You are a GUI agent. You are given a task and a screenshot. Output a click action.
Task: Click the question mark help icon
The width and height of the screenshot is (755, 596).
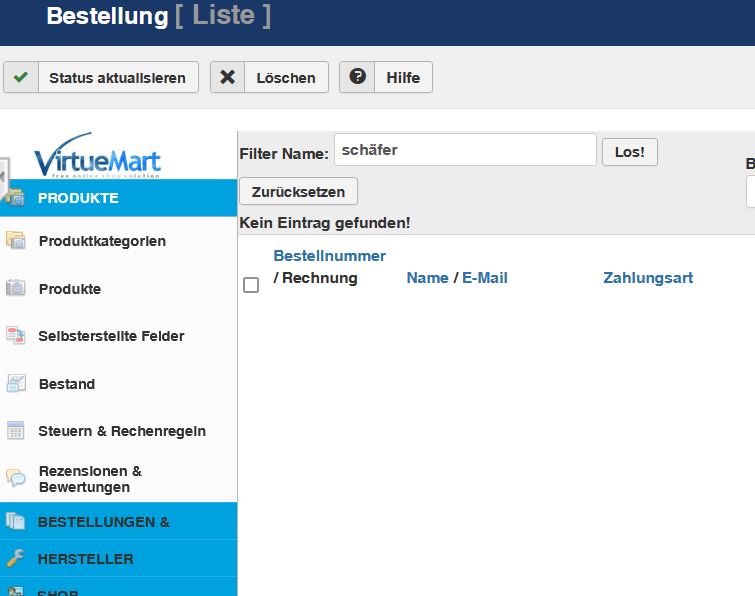point(357,77)
